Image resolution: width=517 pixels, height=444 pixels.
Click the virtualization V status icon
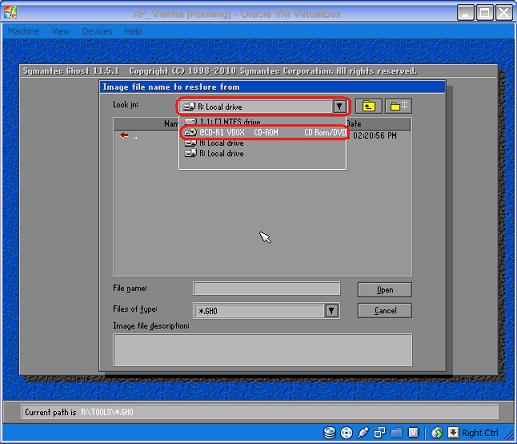click(x=413, y=433)
